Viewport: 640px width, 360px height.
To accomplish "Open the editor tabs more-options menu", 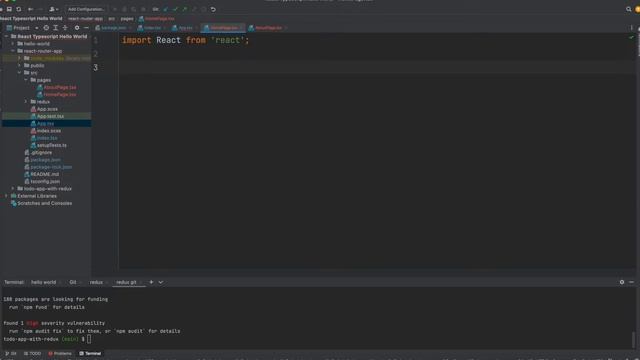I will [631, 28].
